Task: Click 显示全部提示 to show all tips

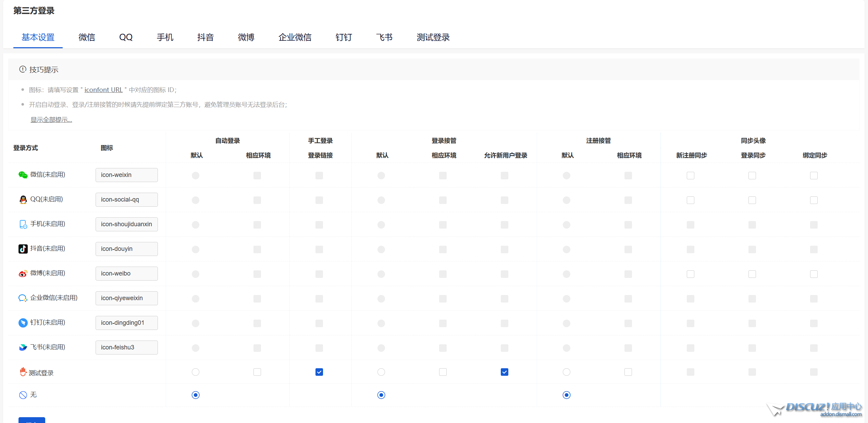Action: coord(51,119)
